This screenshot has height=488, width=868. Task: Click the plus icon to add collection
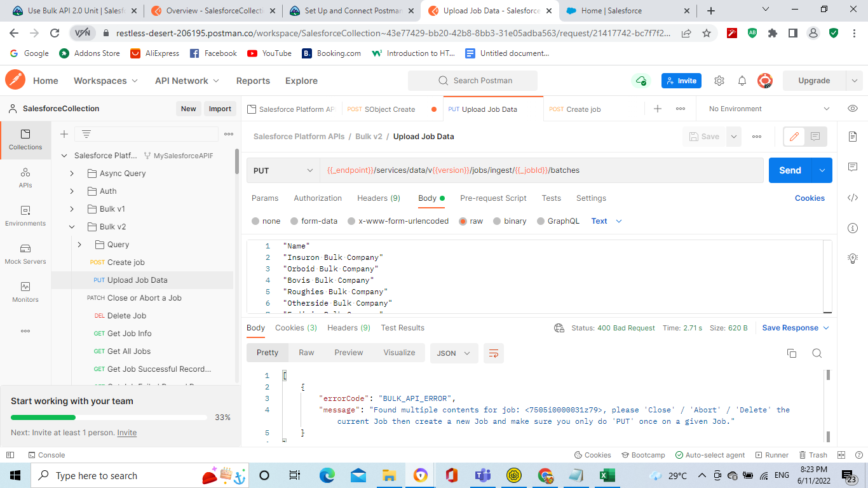pos(64,134)
